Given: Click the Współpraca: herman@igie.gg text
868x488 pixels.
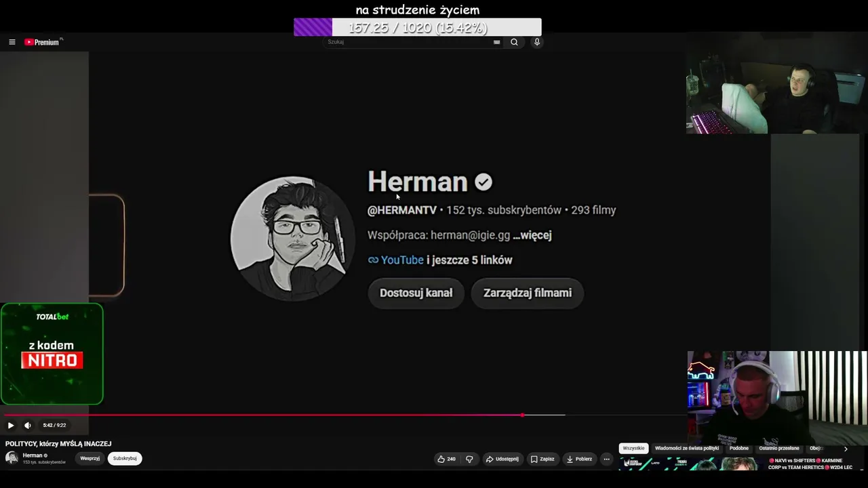Looking at the screenshot, I should coord(439,235).
